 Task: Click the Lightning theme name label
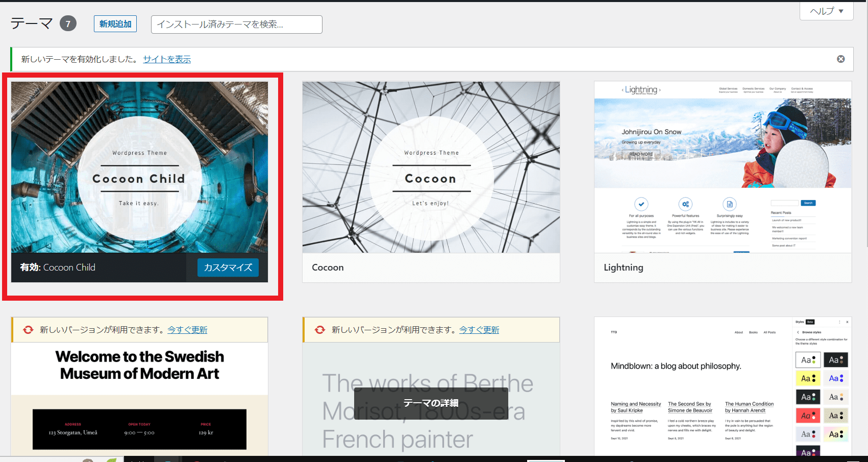click(624, 268)
